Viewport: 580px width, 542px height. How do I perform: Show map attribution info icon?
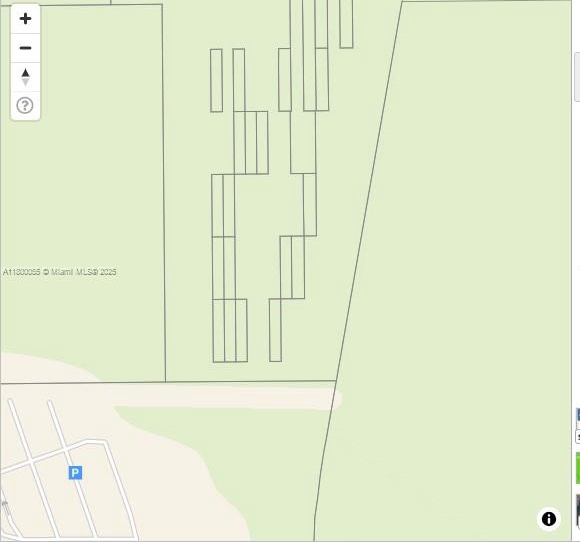click(549, 519)
